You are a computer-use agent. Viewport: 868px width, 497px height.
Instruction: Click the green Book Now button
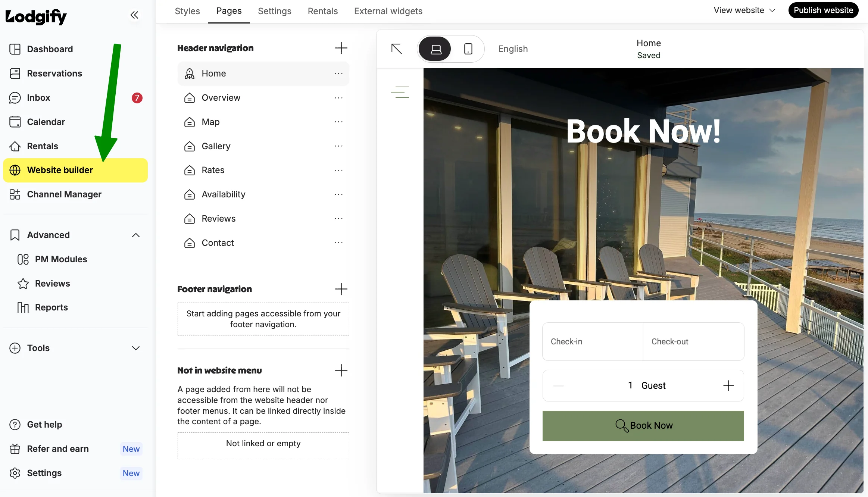643,426
